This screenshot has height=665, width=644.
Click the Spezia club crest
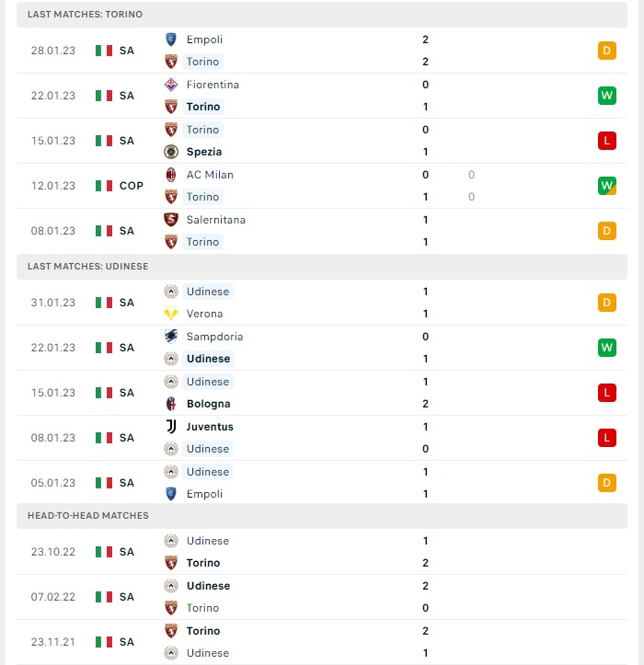coord(171,152)
